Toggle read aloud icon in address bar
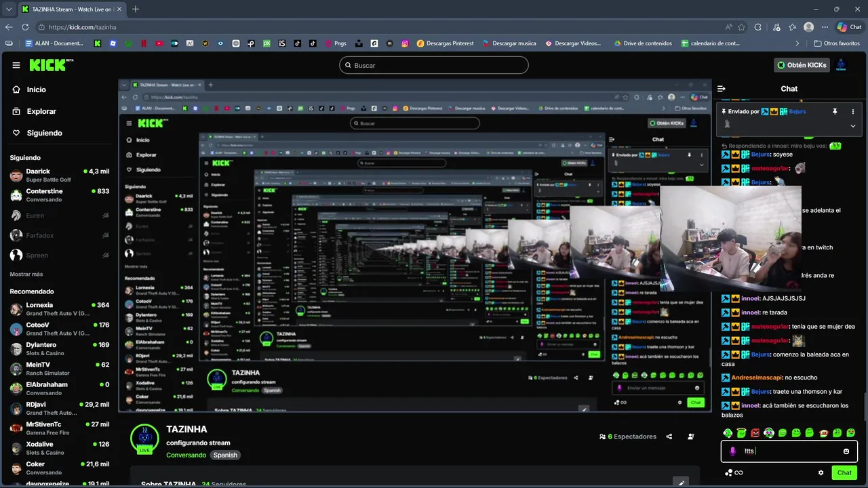The width and height of the screenshot is (868, 488). click(728, 27)
